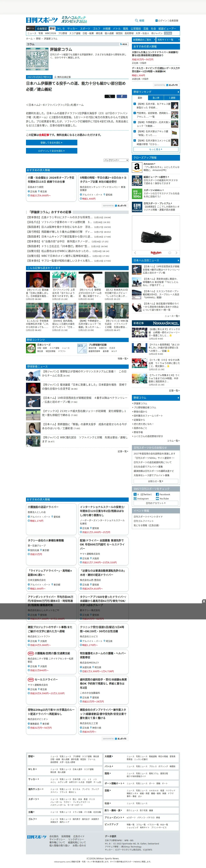Click the green 日刊スポーツ SDGs icon
This screenshot has height=868, width=206.
(x=137, y=194)
